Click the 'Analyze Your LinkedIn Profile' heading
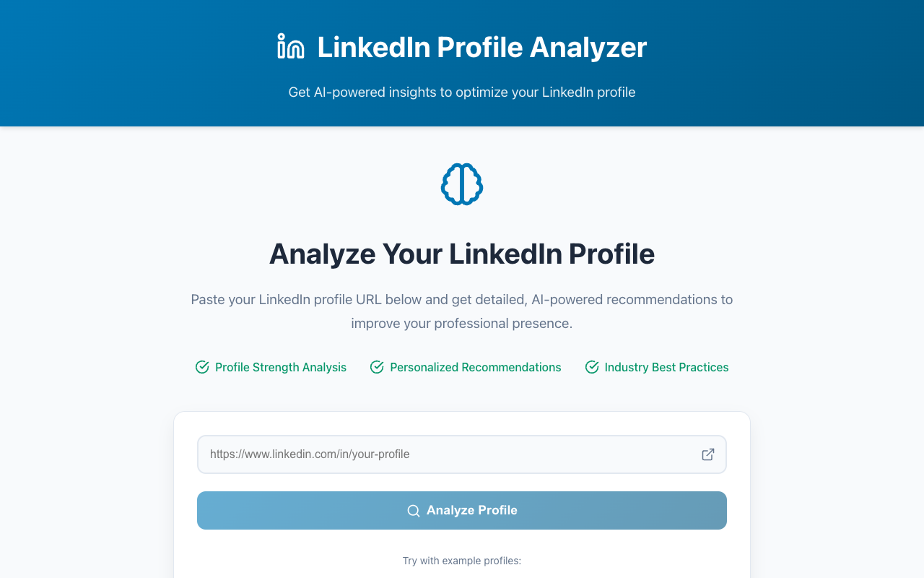Viewport: 924px width, 578px height. 462,254
